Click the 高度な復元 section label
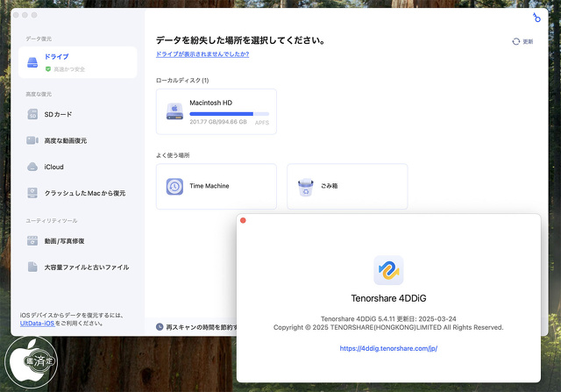The height and width of the screenshot is (392, 561). click(39, 94)
